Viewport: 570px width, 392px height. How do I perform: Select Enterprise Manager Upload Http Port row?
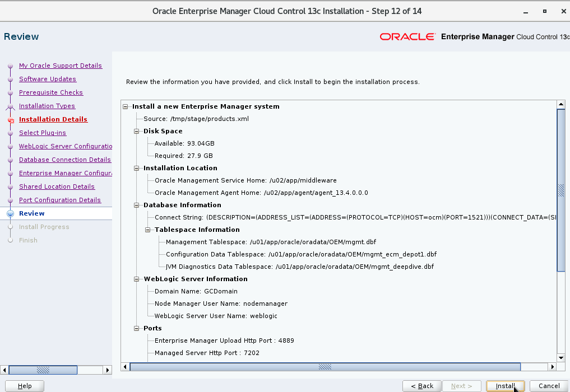point(224,341)
